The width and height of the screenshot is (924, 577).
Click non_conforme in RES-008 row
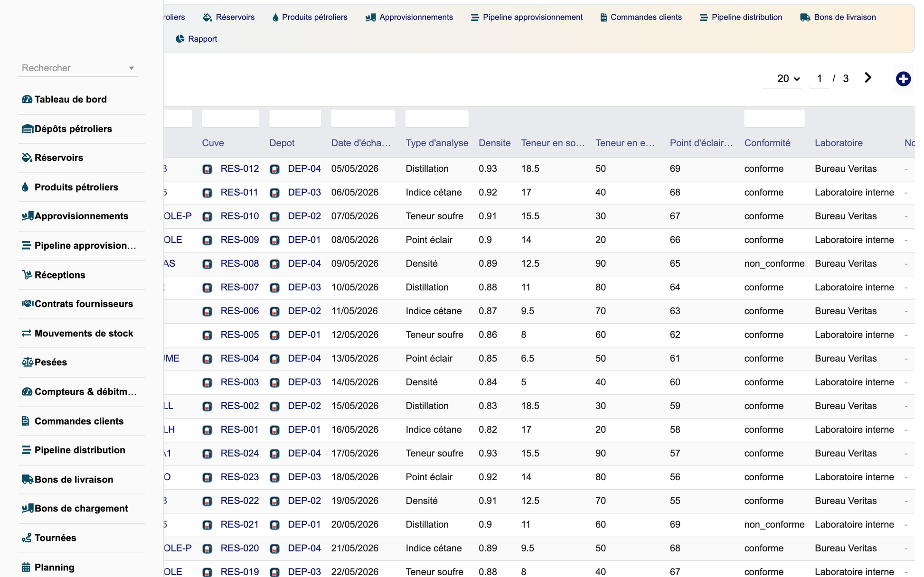point(774,263)
